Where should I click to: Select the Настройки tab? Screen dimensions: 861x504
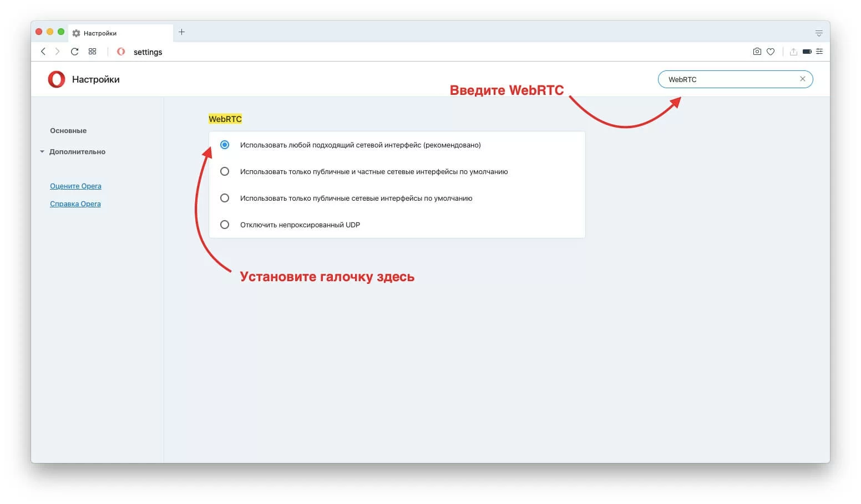[120, 33]
